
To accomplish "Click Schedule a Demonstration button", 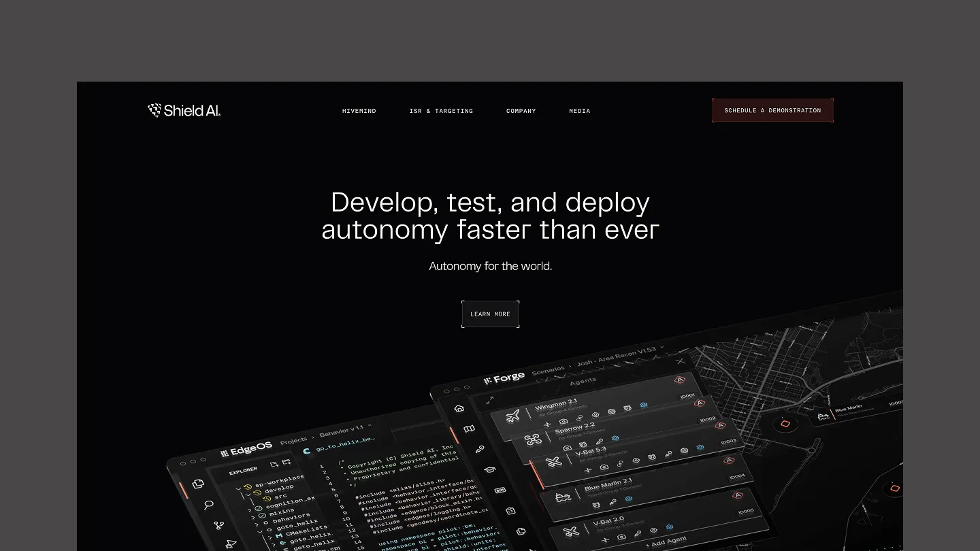I will tap(772, 110).
